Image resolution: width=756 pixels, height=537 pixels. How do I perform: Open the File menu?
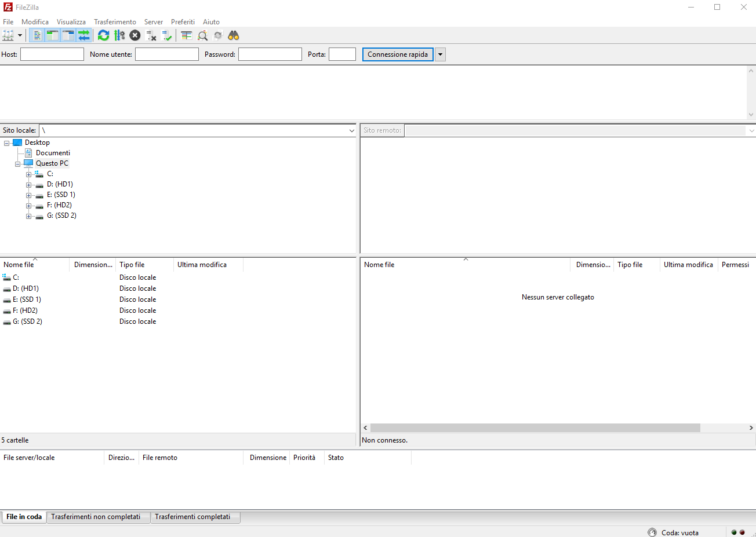pyautogui.click(x=8, y=22)
